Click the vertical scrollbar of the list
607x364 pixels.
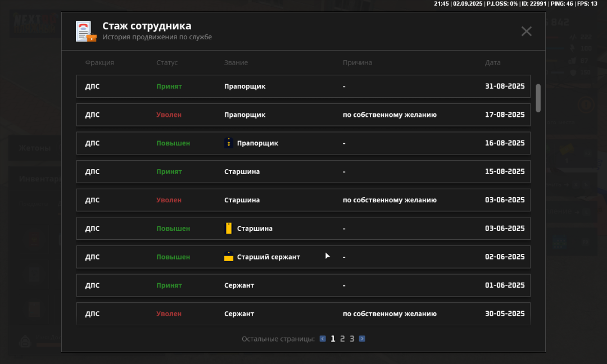tap(538, 98)
